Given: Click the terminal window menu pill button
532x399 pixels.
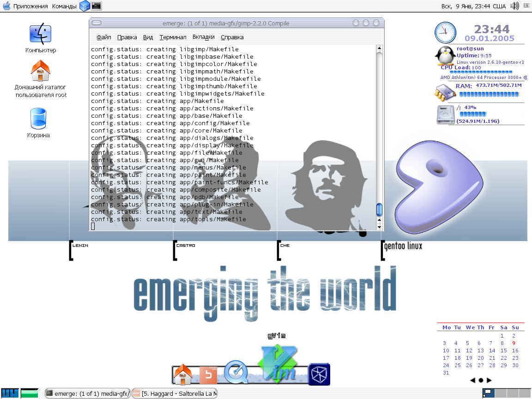Looking at the screenshot, I should coord(97,23).
